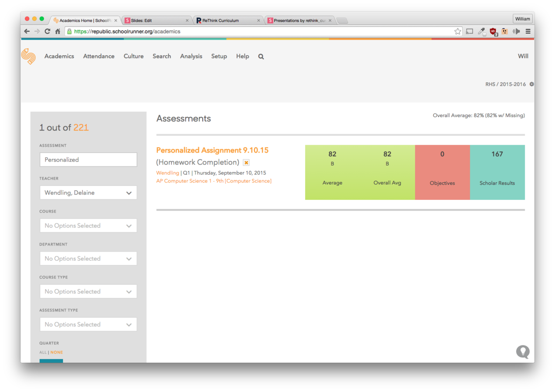Switch to the Slides: Edit tab

click(x=157, y=20)
